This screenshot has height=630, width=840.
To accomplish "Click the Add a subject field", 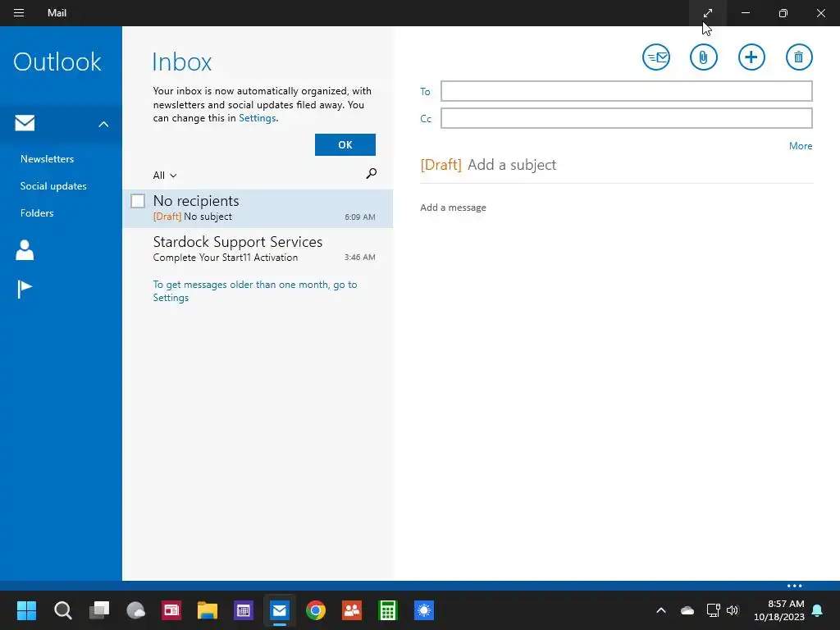I will tap(512, 164).
